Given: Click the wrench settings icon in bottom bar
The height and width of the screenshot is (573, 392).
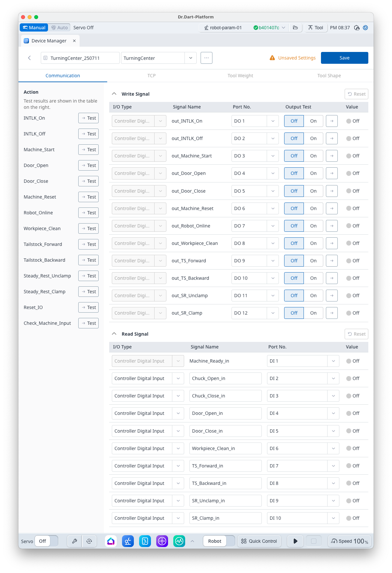Looking at the screenshot, I should tap(75, 541).
